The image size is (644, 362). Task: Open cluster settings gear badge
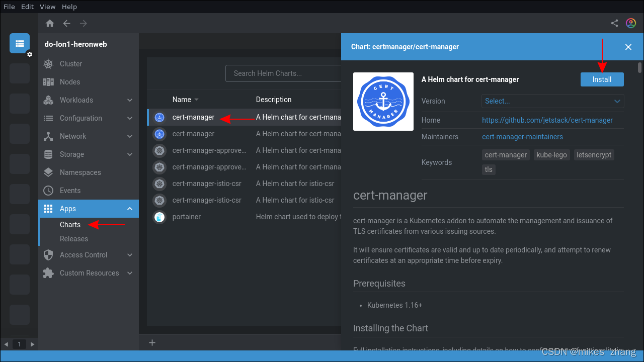pyautogui.click(x=30, y=54)
